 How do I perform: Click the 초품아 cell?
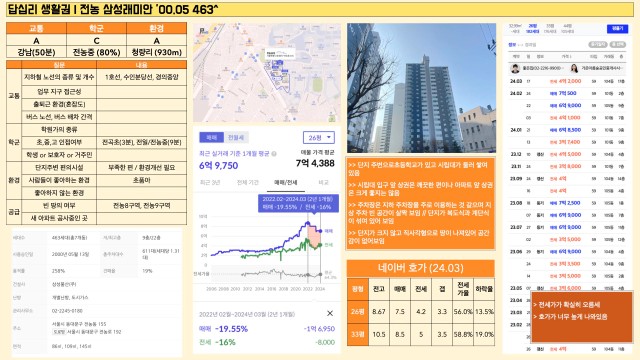pos(142,180)
